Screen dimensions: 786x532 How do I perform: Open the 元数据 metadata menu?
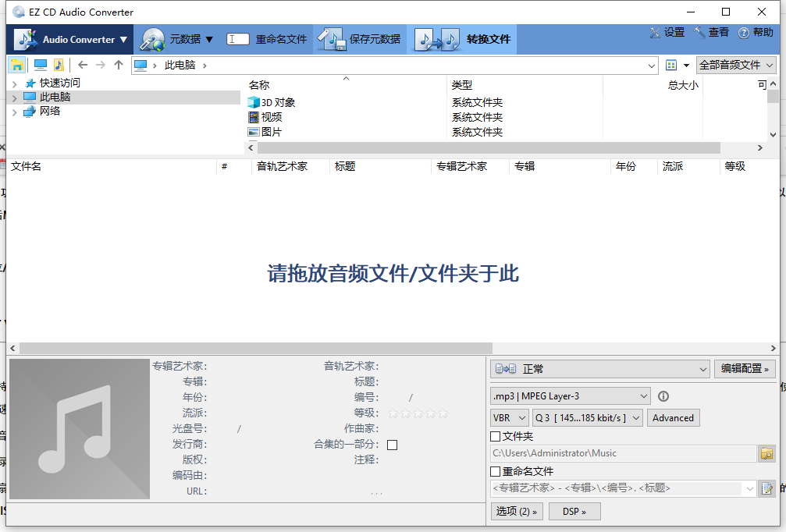point(178,39)
